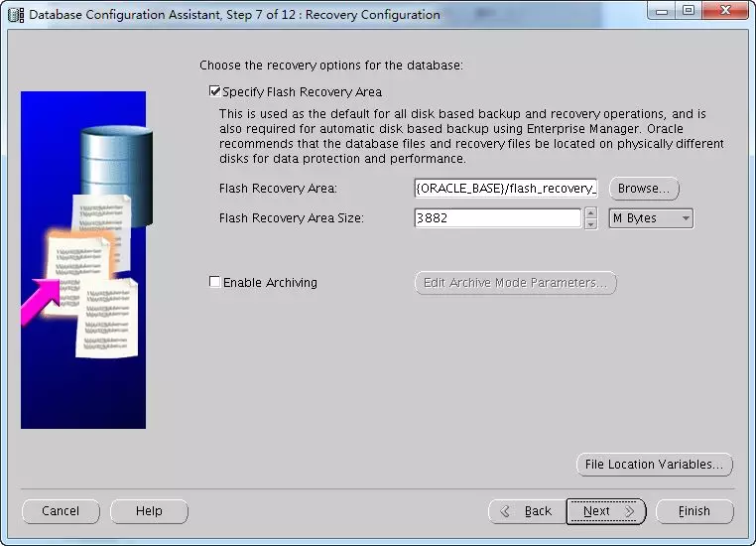Uncheck Specify Flash Recovery Area checkbox
Screen dimensions: 756x546
pyautogui.click(x=215, y=91)
